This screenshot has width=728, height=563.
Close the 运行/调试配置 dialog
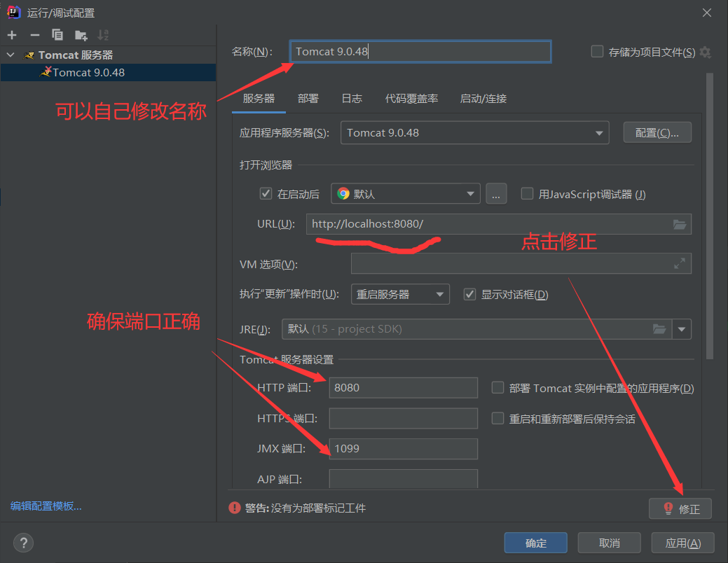coord(707,13)
